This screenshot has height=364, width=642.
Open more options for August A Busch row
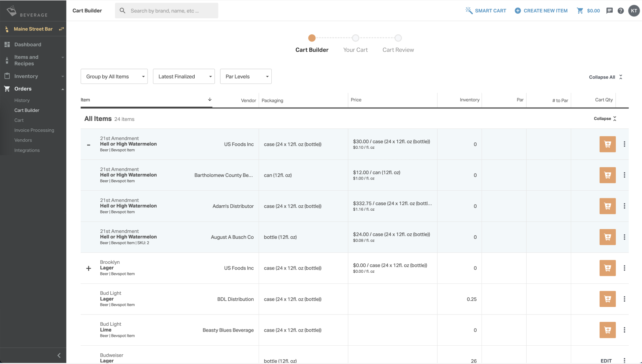(624, 237)
